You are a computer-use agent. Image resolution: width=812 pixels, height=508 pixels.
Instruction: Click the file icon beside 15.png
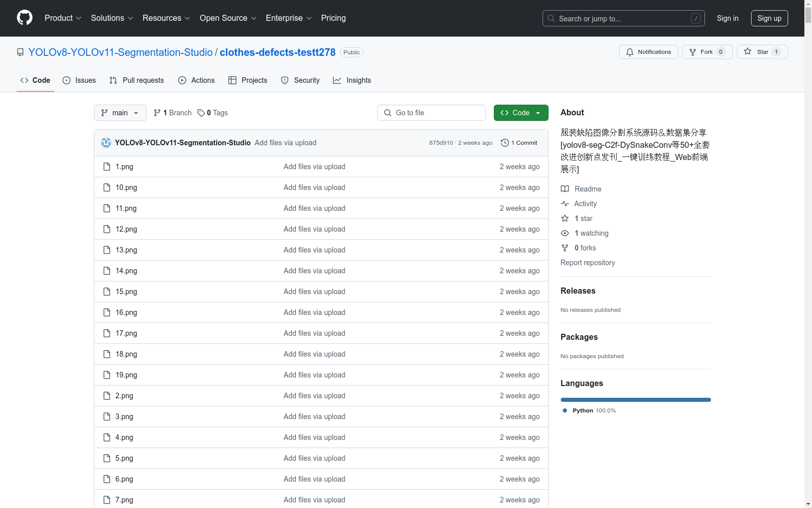pos(107,292)
